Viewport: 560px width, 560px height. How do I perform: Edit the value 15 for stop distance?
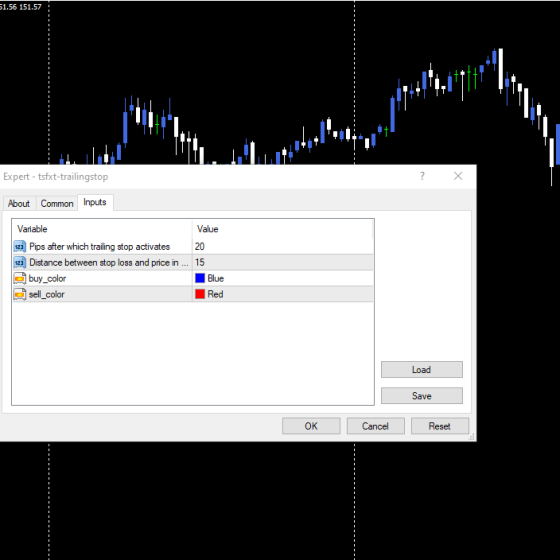pyautogui.click(x=282, y=262)
